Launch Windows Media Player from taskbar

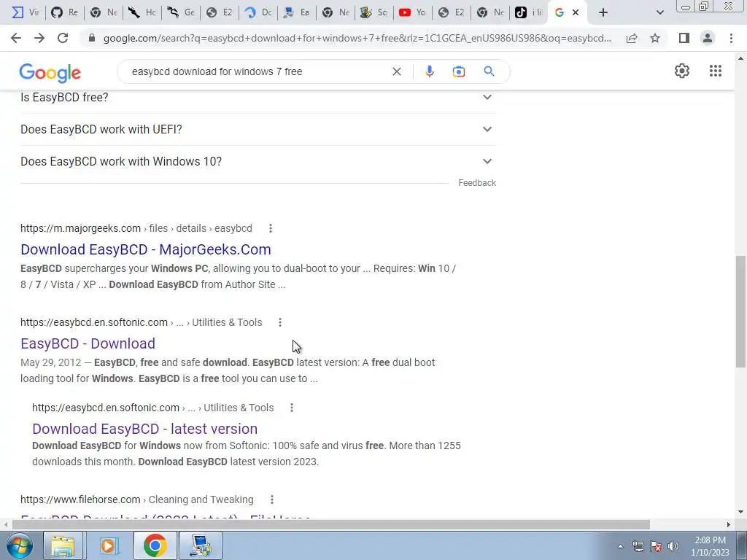tap(109, 545)
